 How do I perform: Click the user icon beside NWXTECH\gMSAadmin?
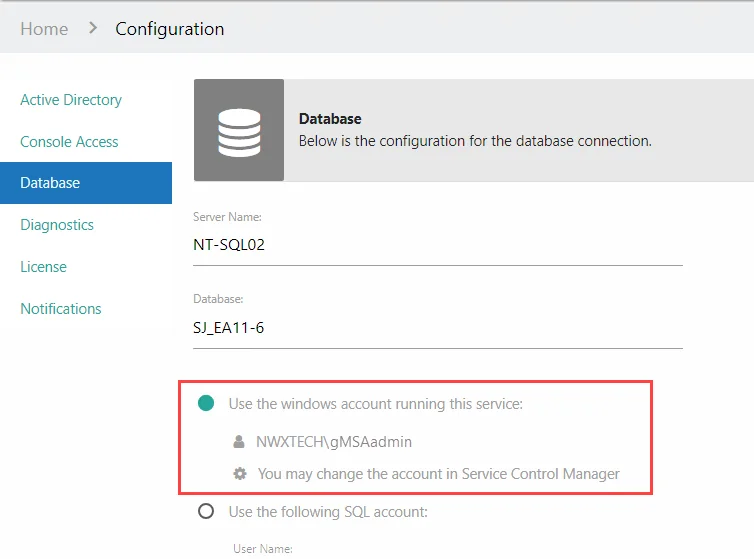pos(239,442)
